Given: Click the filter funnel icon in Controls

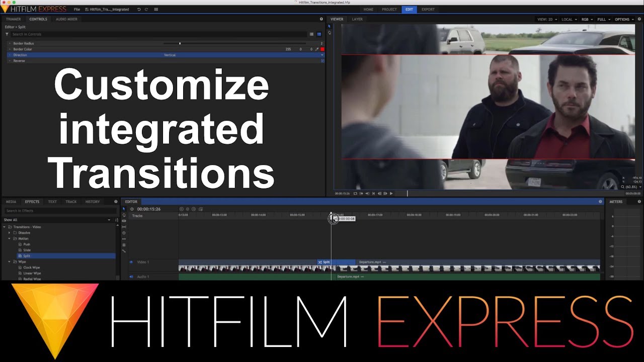Looking at the screenshot, I should (x=7, y=34).
